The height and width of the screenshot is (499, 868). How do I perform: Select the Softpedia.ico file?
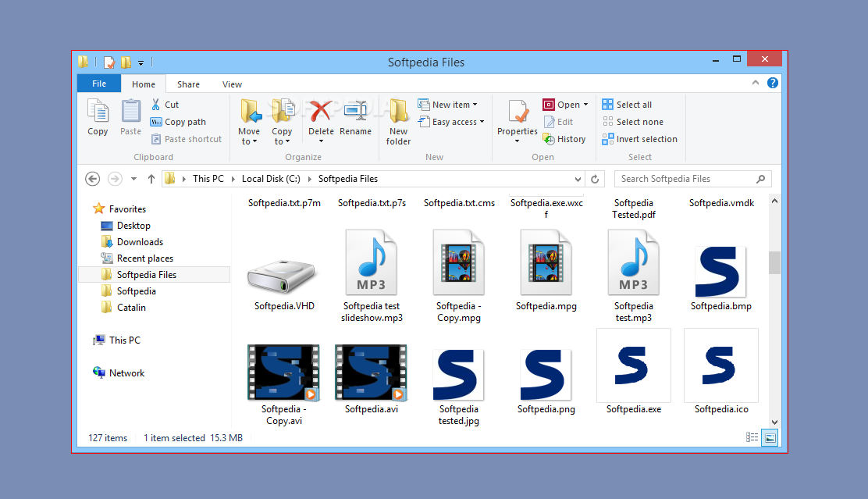pyautogui.click(x=720, y=372)
